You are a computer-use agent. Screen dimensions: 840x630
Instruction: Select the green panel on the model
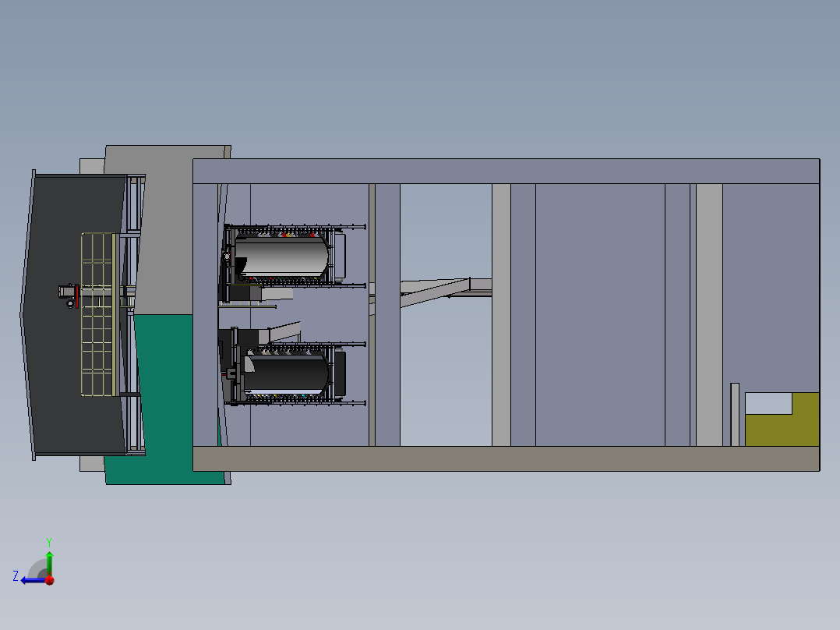coord(164,399)
